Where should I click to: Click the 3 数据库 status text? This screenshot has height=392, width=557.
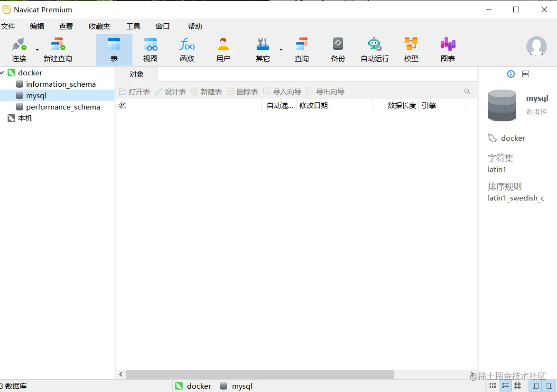(13, 386)
